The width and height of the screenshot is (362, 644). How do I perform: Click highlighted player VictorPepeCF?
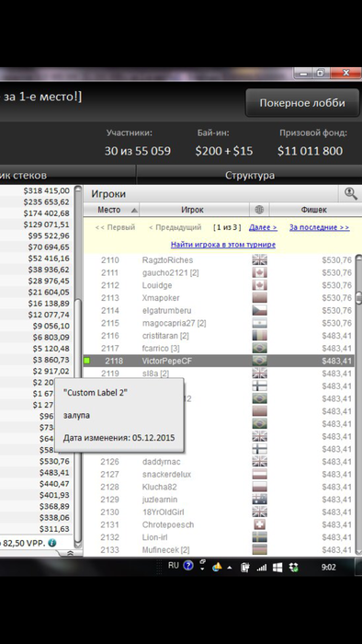219,361
